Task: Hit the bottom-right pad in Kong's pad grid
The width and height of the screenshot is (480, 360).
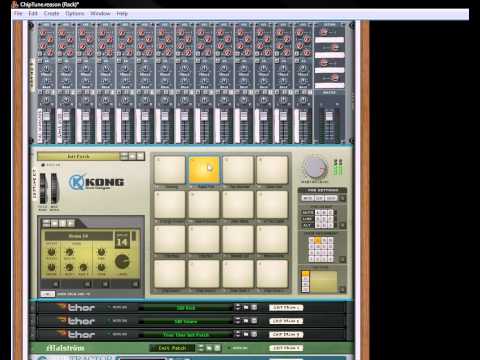Action: (x=272, y=274)
